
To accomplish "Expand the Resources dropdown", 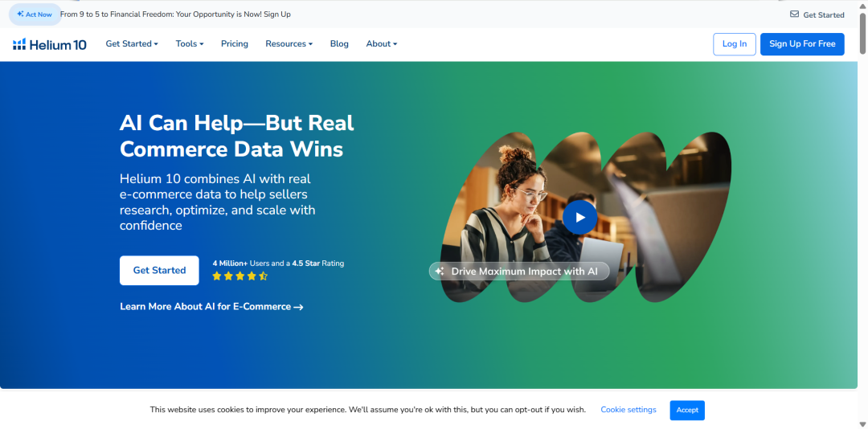I will click(x=289, y=44).
